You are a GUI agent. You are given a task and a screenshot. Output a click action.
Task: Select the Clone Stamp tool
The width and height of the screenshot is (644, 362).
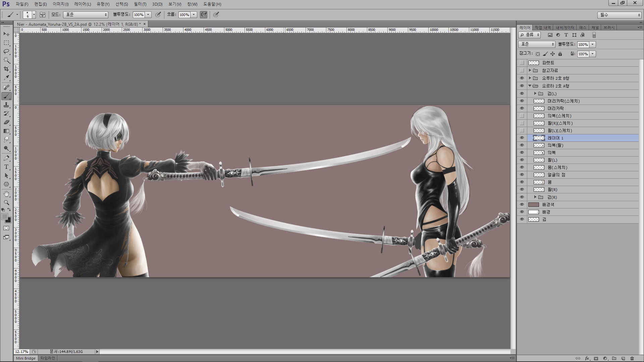(6, 105)
